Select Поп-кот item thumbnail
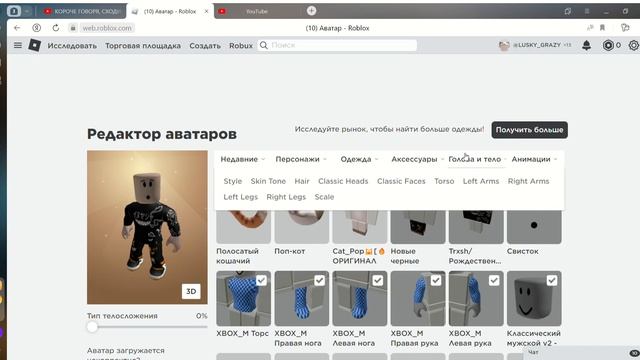Viewport: 640px width, 360px height. (x=302, y=227)
